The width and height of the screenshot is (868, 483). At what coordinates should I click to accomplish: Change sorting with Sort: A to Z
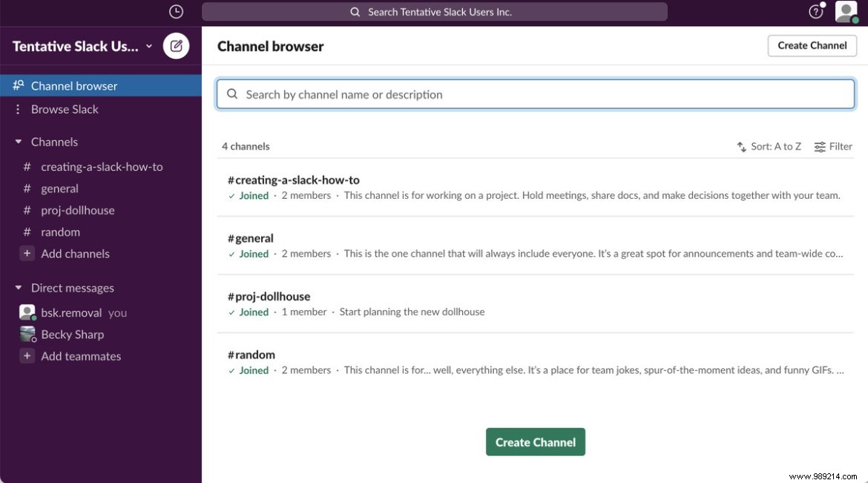tap(770, 146)
